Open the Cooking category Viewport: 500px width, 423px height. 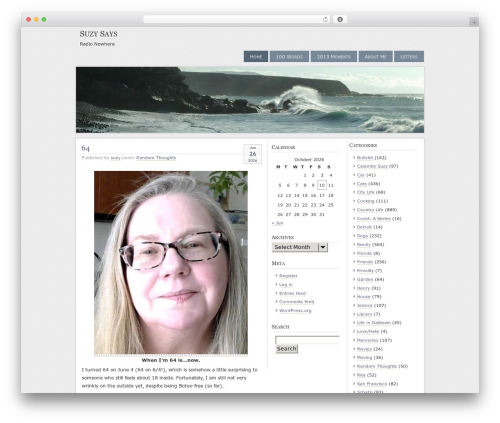click(x=365, y=201)
